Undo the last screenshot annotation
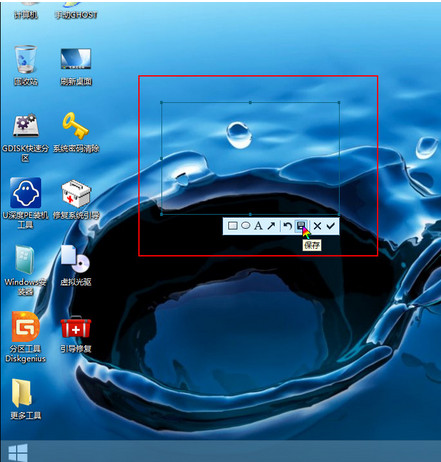Viewport: 441px width, 462px height. pyautogui.click(x=288, y=226)
